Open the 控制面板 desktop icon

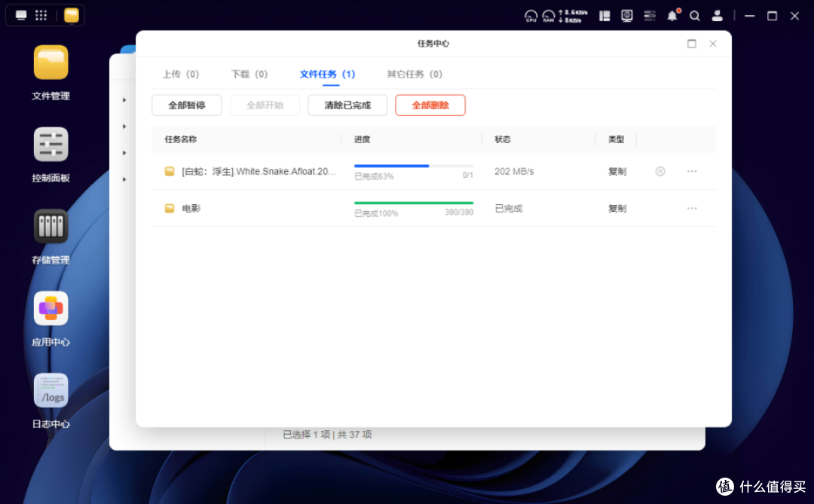[x=51, y=145]
